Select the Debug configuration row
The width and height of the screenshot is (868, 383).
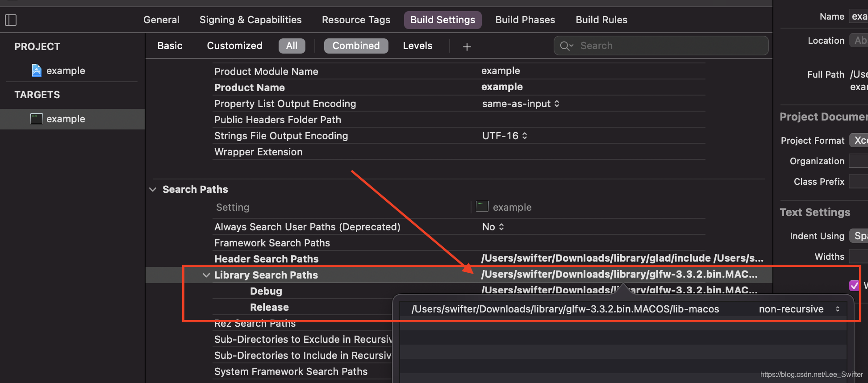click(266, 291)
